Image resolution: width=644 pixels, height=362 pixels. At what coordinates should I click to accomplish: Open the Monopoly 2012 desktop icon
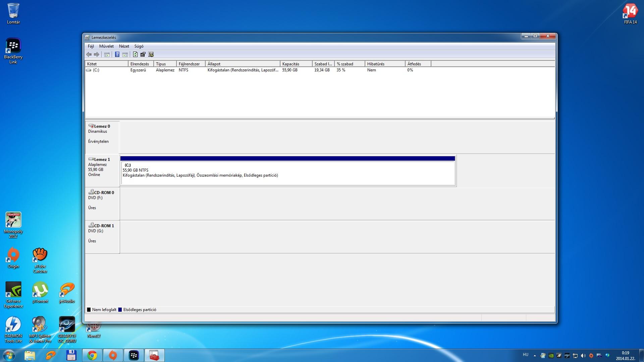click(13, 225)
